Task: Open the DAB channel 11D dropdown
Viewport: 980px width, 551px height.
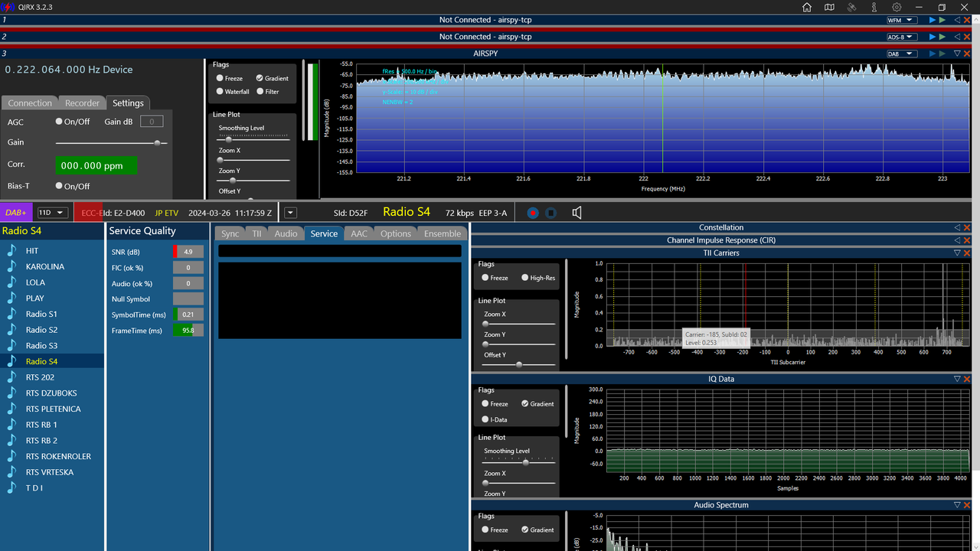Action: click(53, 213)
